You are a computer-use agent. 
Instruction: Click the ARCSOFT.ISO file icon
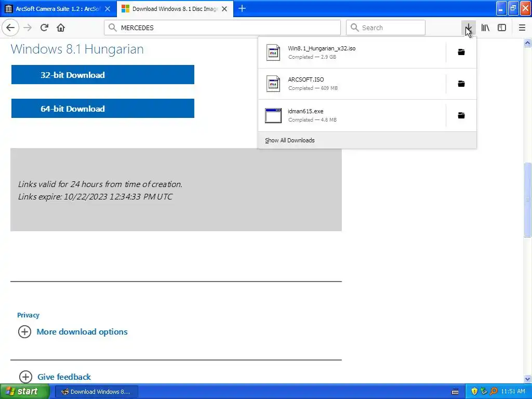click(x=273, y=84)
